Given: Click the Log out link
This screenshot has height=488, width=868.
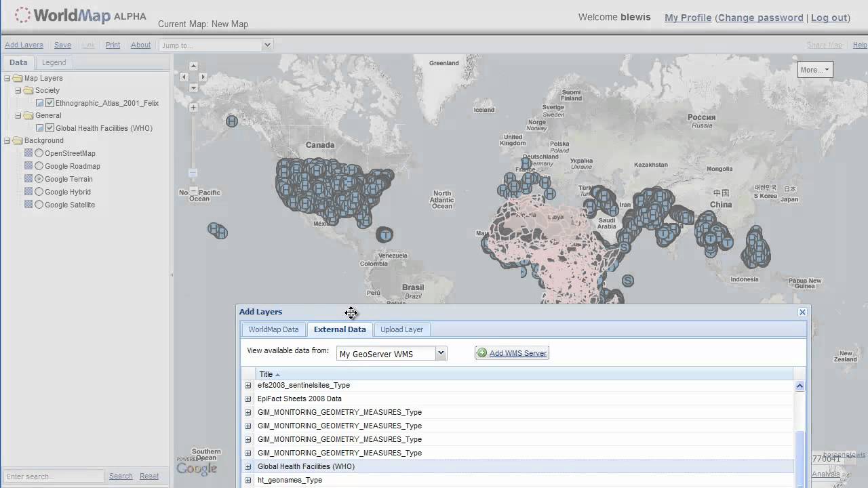Looking at the screenshot, I should point(829,18).
